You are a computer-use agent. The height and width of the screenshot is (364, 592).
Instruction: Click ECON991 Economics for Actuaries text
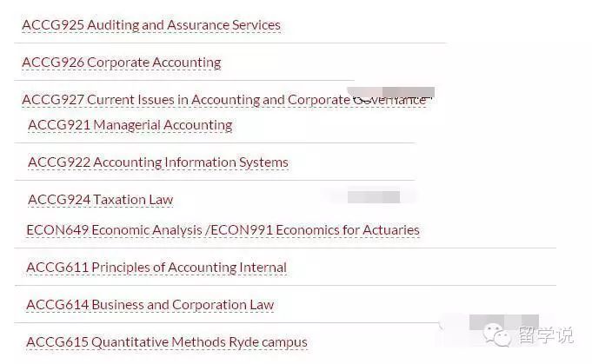[x=315, y=230]
